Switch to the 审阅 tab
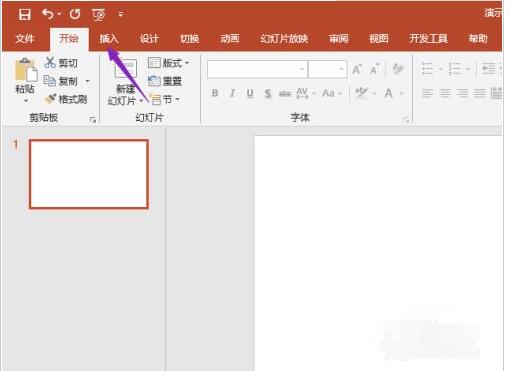The image size is (510, 371). click(x=339, y=39)
